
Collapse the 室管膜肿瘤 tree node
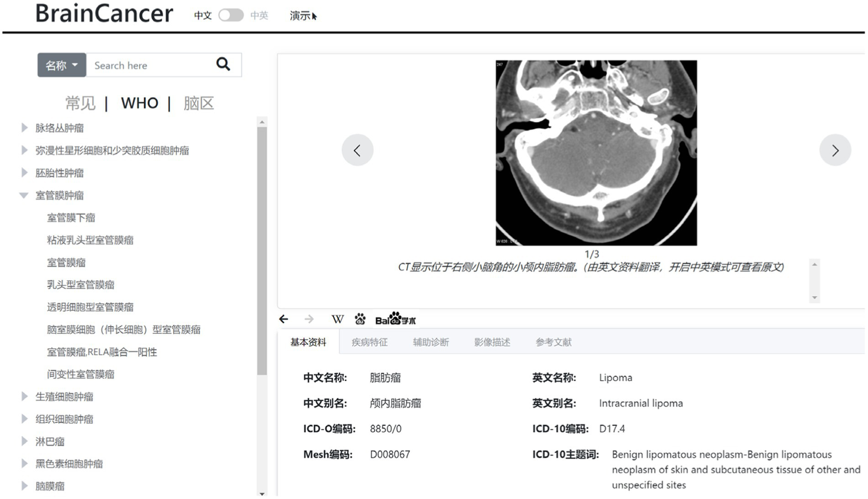click(24, 196)
